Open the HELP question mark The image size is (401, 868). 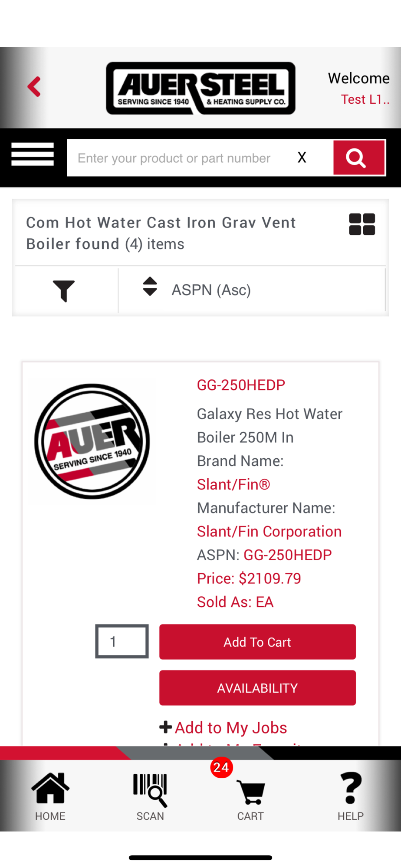[351, 797]
